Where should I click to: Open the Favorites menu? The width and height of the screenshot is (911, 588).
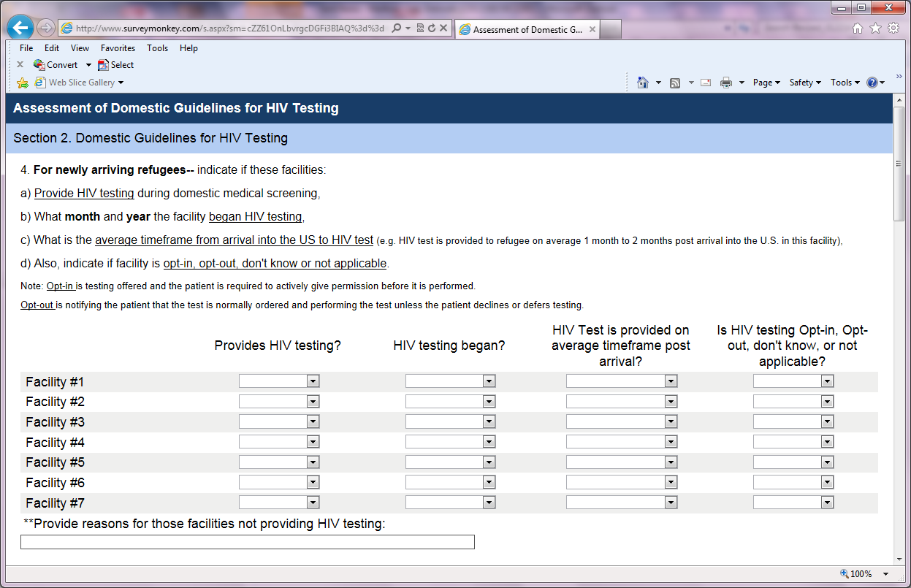click(x=118, y=48)
